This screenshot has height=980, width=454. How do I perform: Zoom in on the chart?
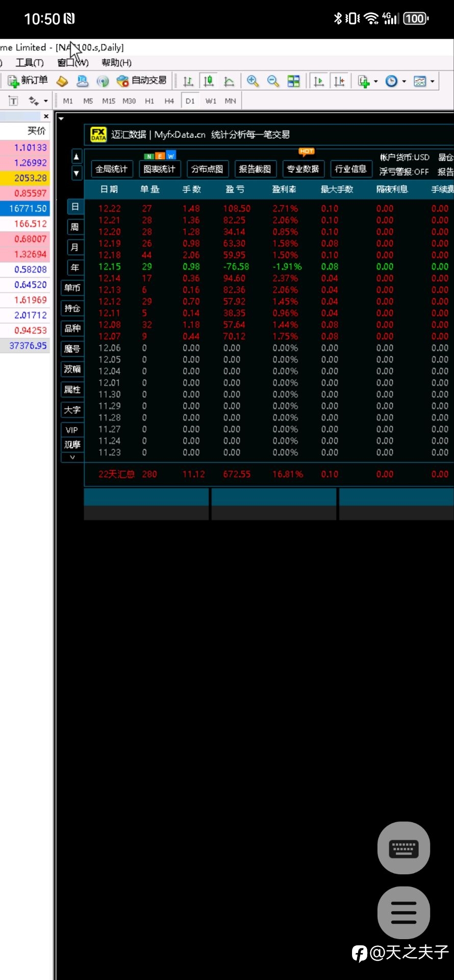click(x=253, y=81)
